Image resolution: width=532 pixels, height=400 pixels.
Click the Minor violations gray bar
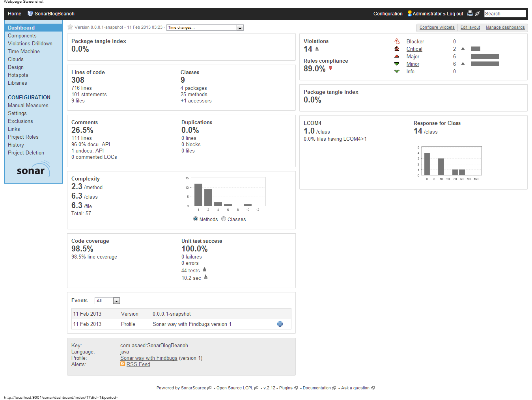click(x=485, y=64)
